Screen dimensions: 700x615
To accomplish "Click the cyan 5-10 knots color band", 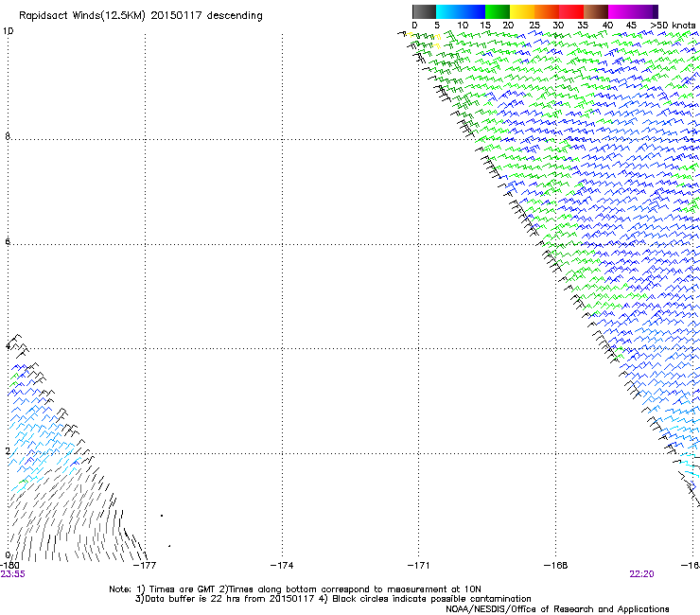I will click(x=448, y=11).
